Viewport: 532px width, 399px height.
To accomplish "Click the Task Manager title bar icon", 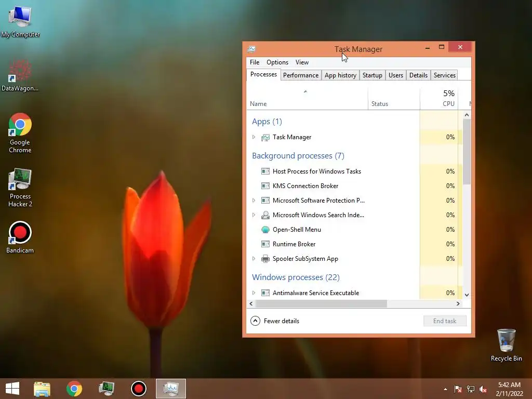I will pos(251,49).
